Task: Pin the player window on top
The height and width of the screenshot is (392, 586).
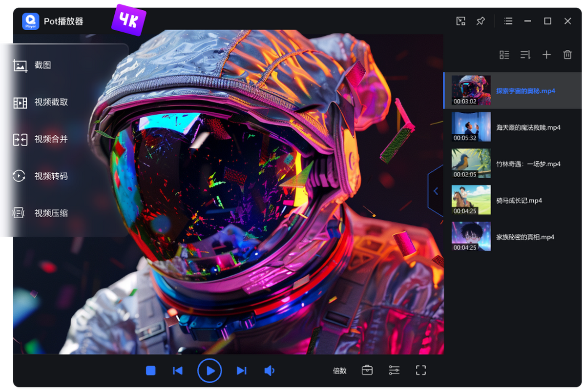Action: [481, 21]
